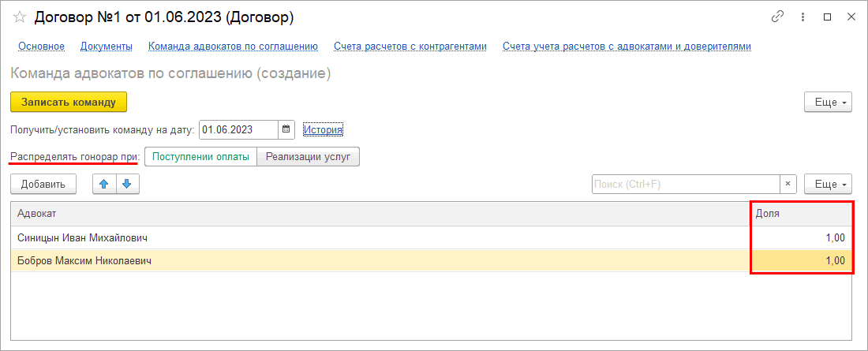Clear the search field with the X button
Viewport: 868px width, 351px height.
(788, 184)
